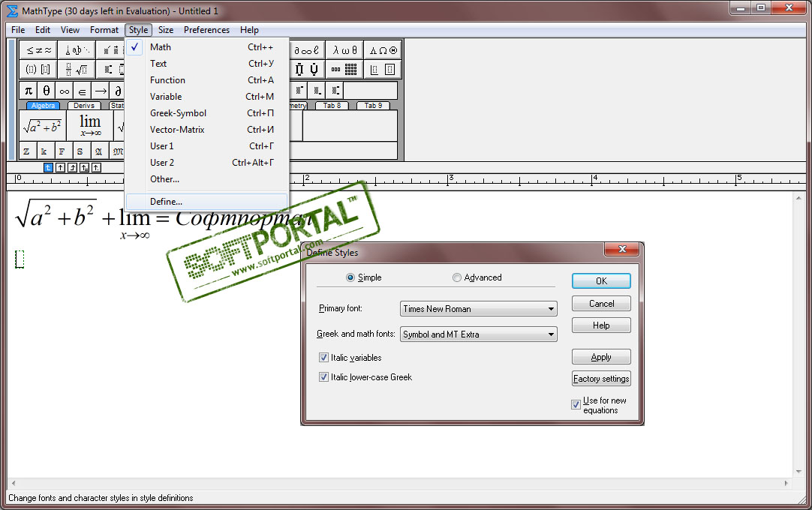Choose Define... in the Style menu
The image size is (812, 510).
(206, 202)
